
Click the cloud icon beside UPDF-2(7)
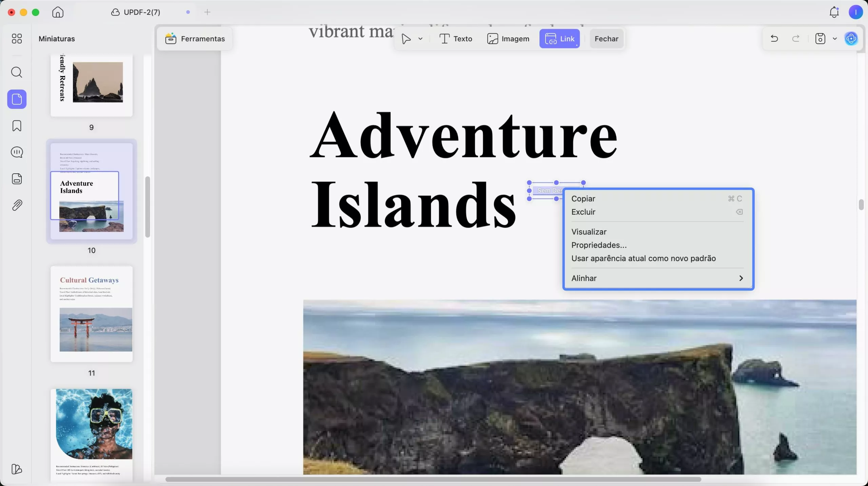(x=115, y=12)
